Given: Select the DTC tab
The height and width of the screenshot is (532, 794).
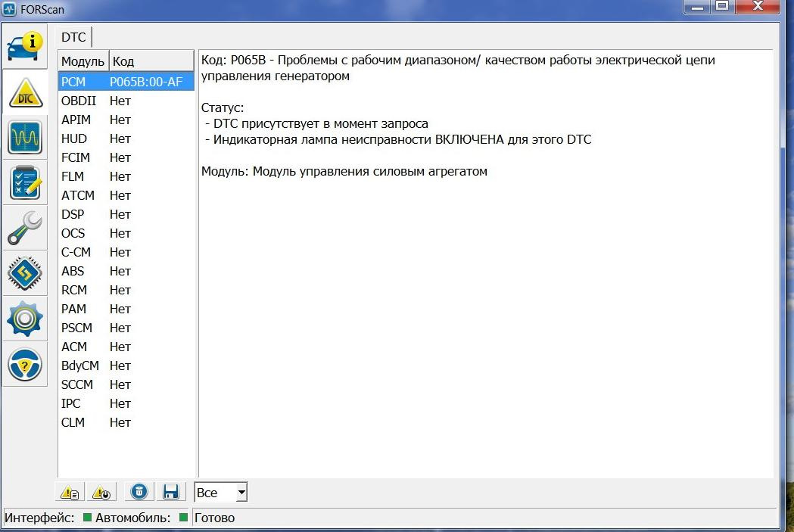Looking at the screenshot, I should click(73, 37).
